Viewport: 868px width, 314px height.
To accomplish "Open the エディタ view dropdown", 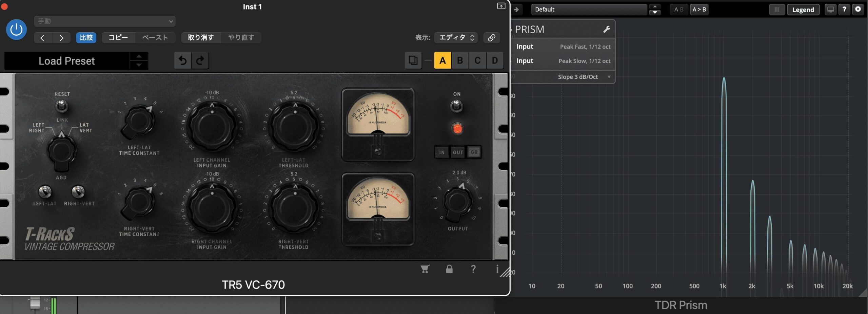I will 456,38.
